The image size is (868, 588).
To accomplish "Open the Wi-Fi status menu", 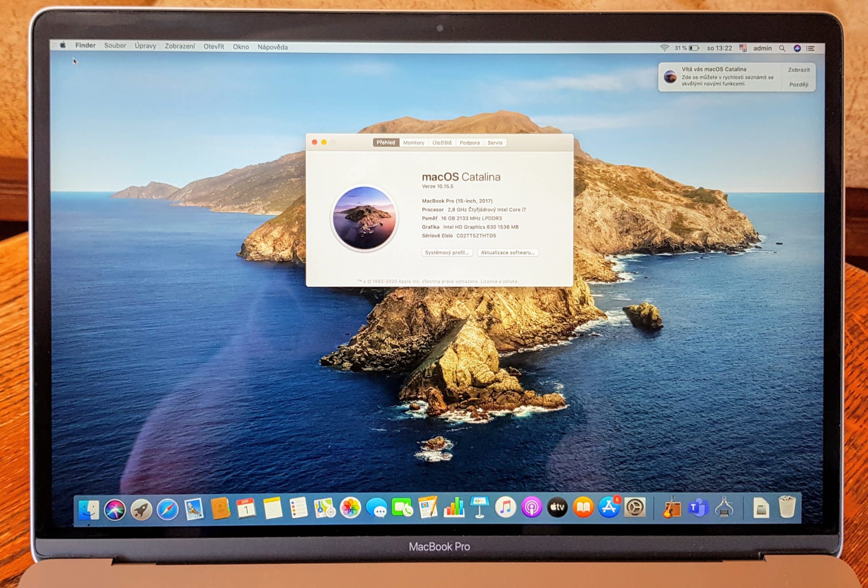I will point(664,48).
